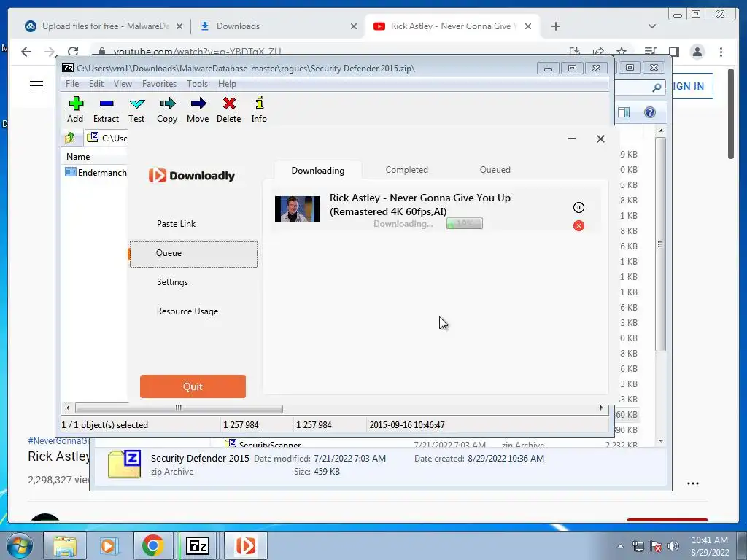Select the Endermanch file row in 7-Zip
This screenshot has height=560, width=747.
[96, 172]
